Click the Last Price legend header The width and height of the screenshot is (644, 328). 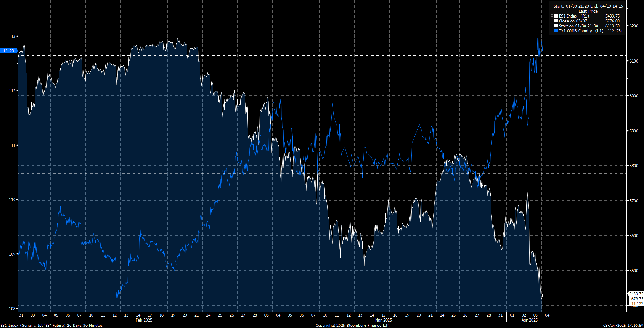pyautogui.click(x=588, y=11)
